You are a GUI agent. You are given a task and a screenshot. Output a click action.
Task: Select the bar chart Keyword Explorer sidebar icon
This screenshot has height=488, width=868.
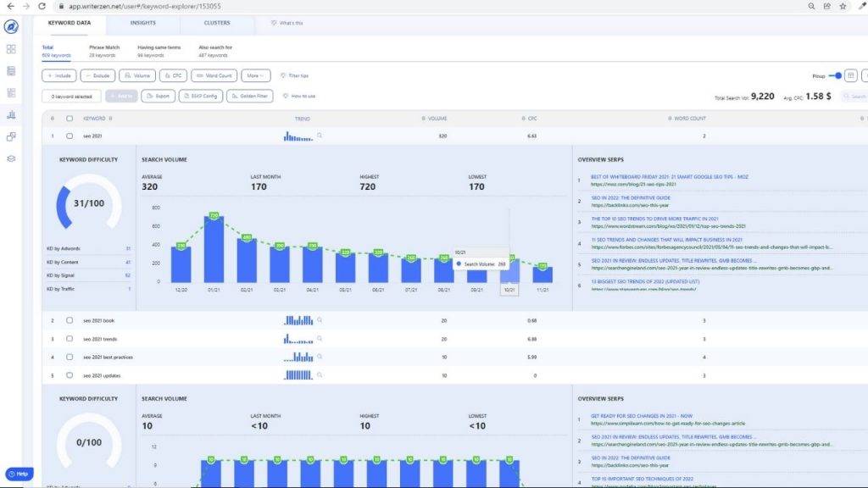(11, 114)
